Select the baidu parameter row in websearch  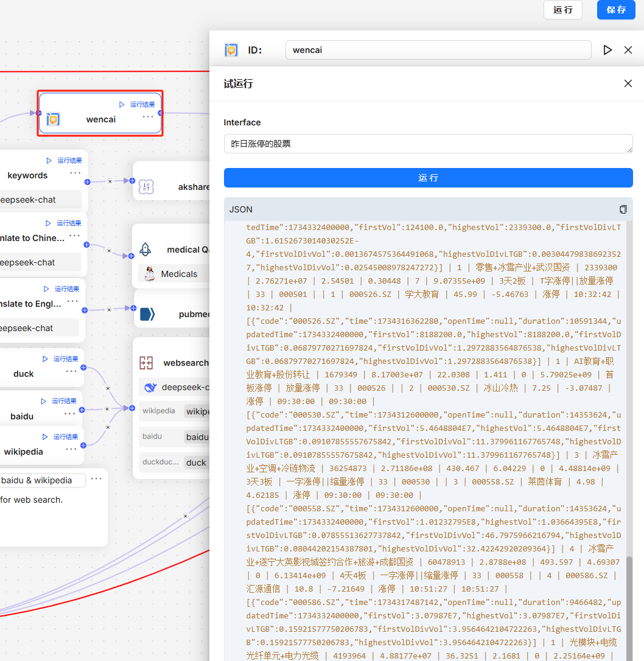[x=174, y=437]
